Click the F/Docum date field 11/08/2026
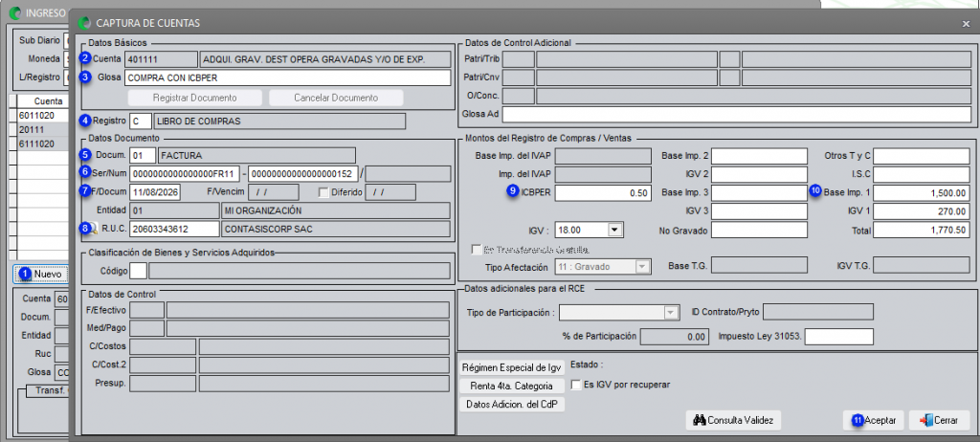The image size is (980, 442). tap(155, 192)
